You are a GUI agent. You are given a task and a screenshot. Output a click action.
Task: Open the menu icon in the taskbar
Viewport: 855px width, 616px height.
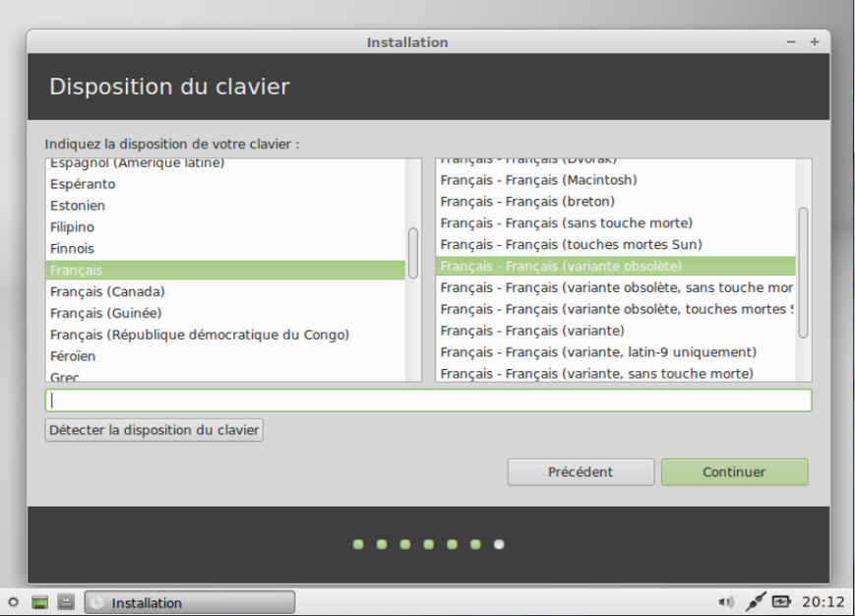pyautogui.click(x=13, y=602)
